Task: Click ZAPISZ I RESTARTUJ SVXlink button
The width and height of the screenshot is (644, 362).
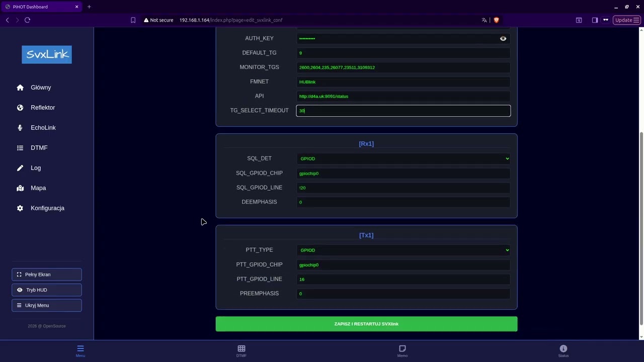Action: [x=366, y=324]
